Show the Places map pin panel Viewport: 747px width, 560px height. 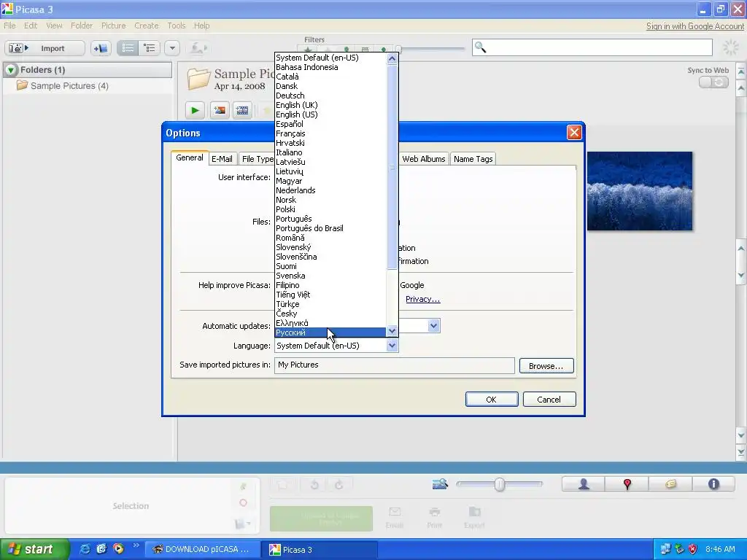tap(627, 484)
